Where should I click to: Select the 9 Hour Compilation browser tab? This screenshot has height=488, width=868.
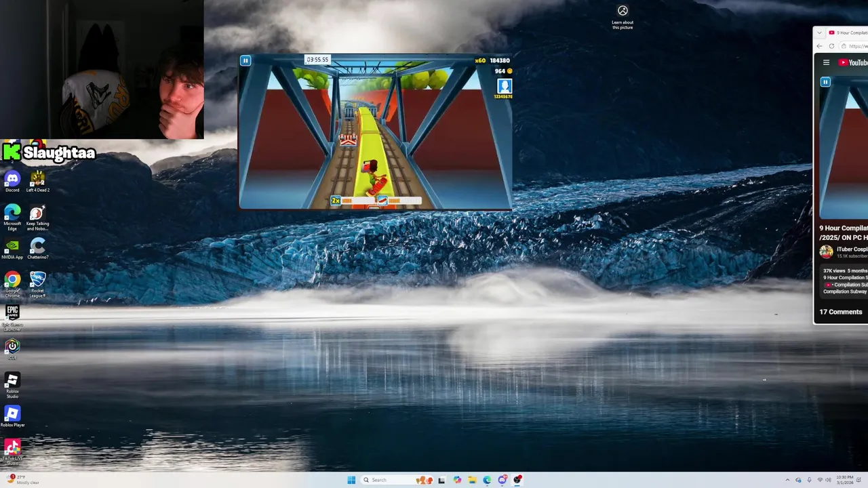tap(847, 33)
